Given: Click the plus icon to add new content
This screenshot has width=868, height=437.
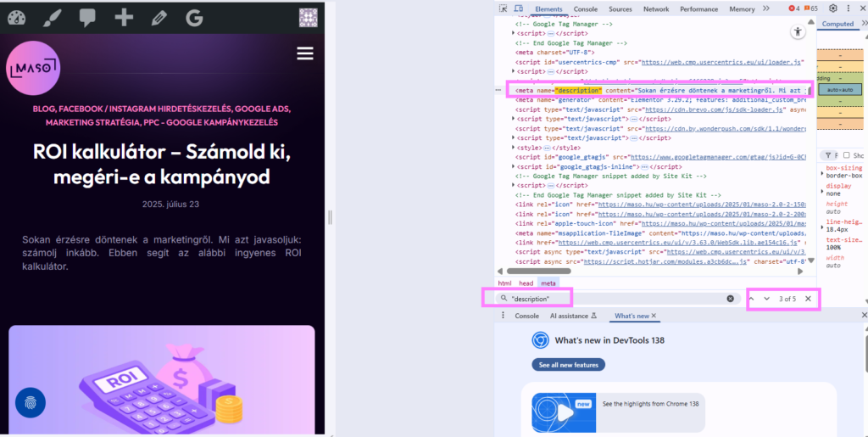Looking at the screenshot, I should pyautogui.click(x=124, y=18).
